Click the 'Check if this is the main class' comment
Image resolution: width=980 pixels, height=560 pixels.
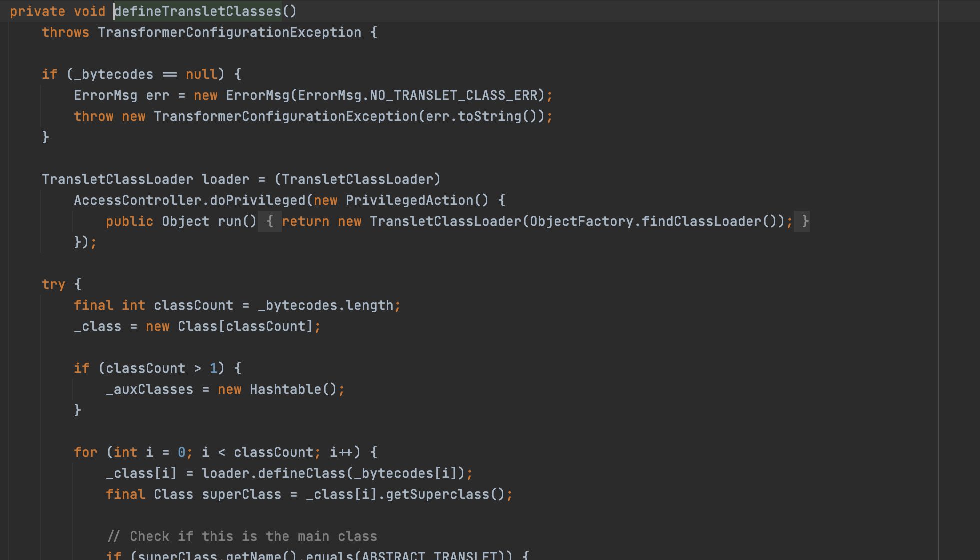point(242,536)
